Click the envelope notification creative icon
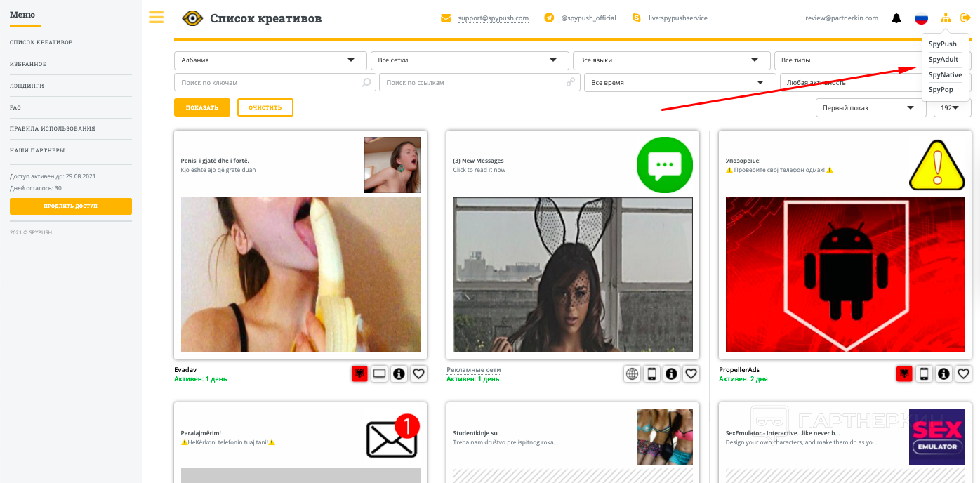 [392, 437]
